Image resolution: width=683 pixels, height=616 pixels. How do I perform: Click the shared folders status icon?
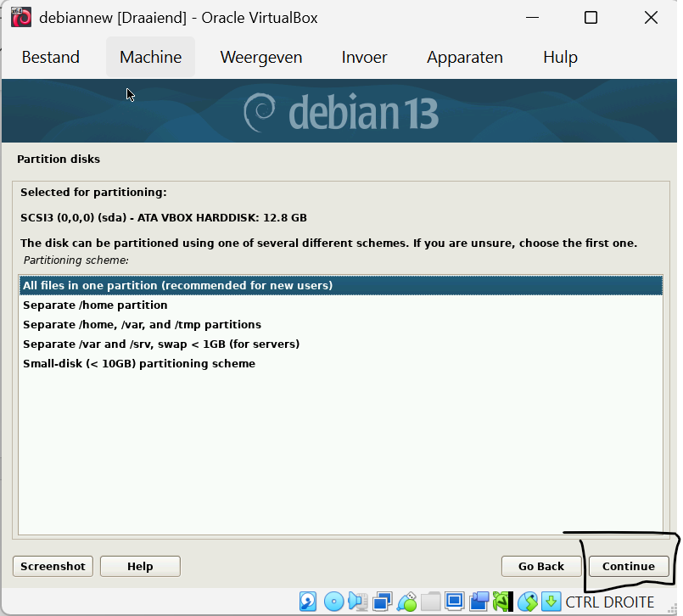tap(430, 602)
